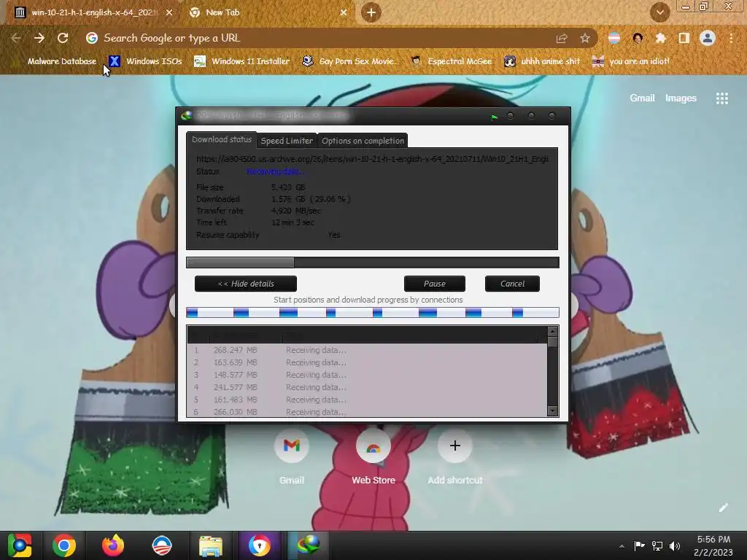747x560 pixels.
Task: Select connection row 3 with 148.577 MB
Action: (x=367, y=375)
